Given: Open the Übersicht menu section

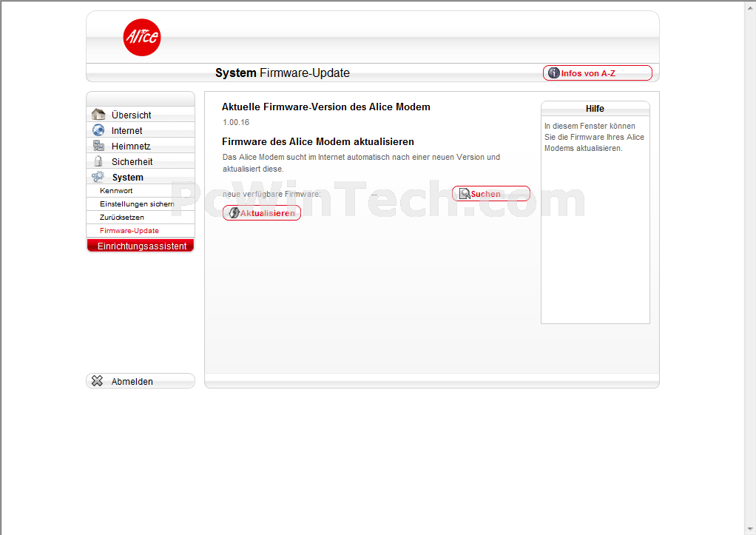Looking at the screenshot, I should coord(141,115).
